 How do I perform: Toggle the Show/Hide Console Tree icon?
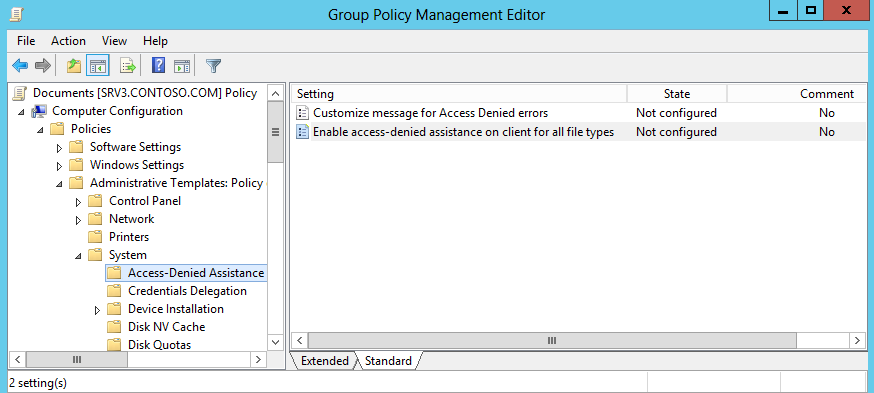pos(98,66)
